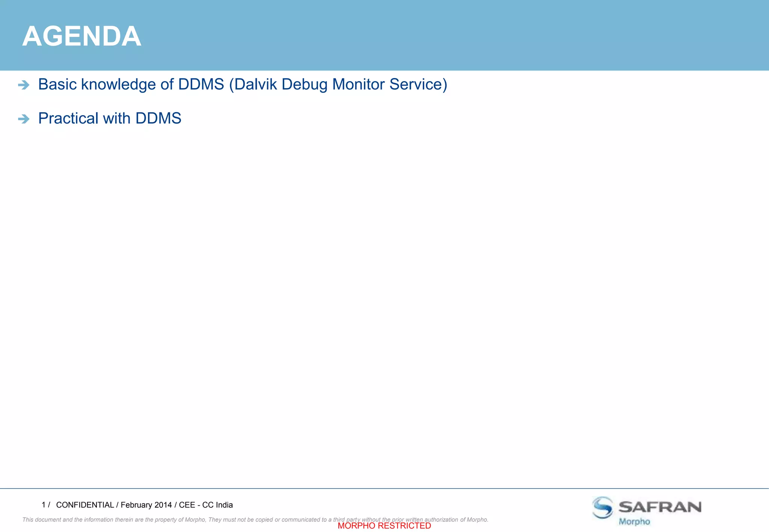Screen dimensions: 769x532
Task: Click the horizontal divider line above footer
Action: 384,488
